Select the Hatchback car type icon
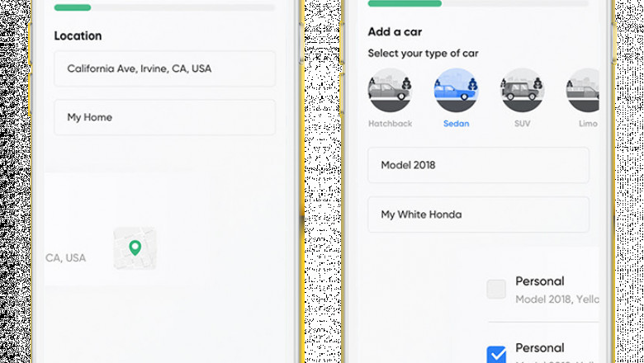 pyautogui.click(x=390, y=90)
